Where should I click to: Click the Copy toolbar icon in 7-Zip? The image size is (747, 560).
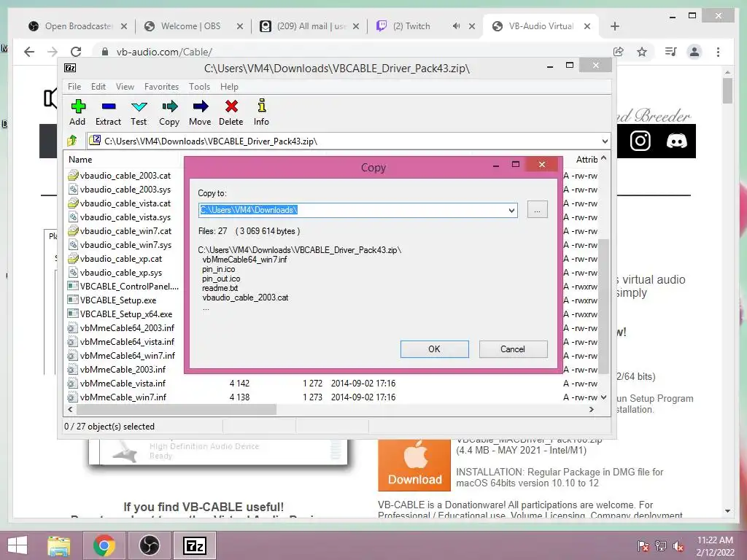169,112
